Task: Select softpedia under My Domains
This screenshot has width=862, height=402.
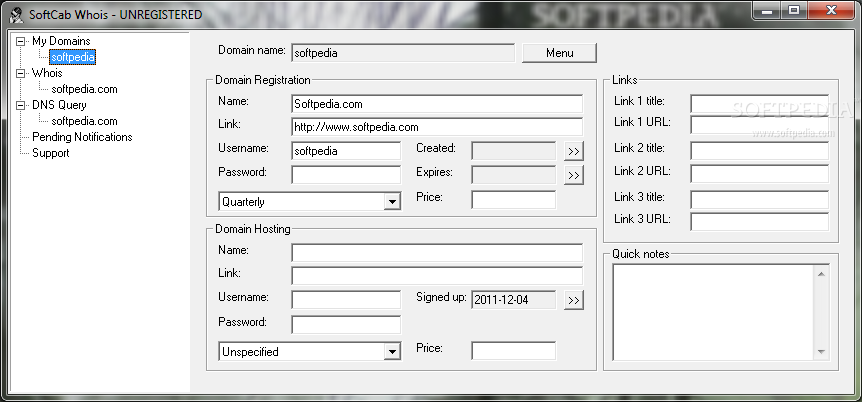Action: click(73, 57)
